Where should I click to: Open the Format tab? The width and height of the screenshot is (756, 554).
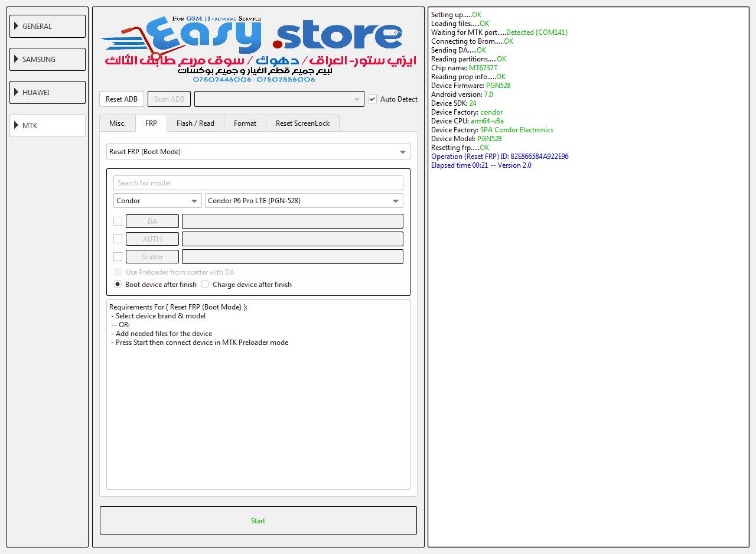point(245,123)
